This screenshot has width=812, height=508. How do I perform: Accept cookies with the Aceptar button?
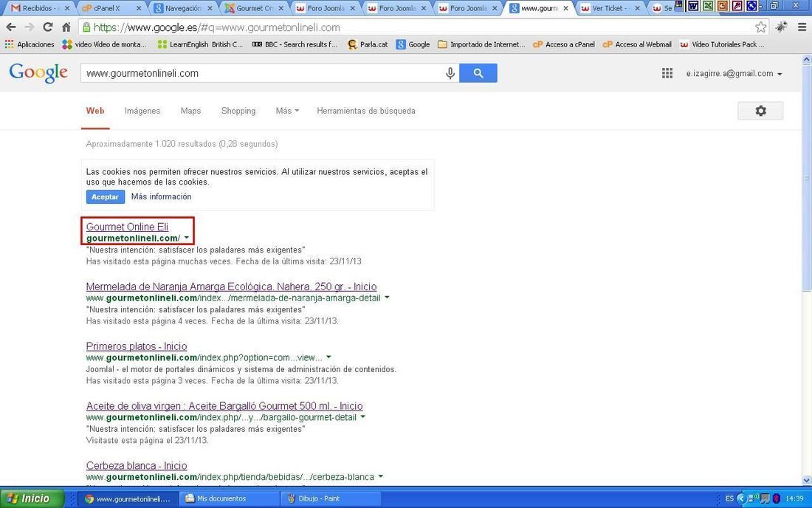click(x=105, y=197)
